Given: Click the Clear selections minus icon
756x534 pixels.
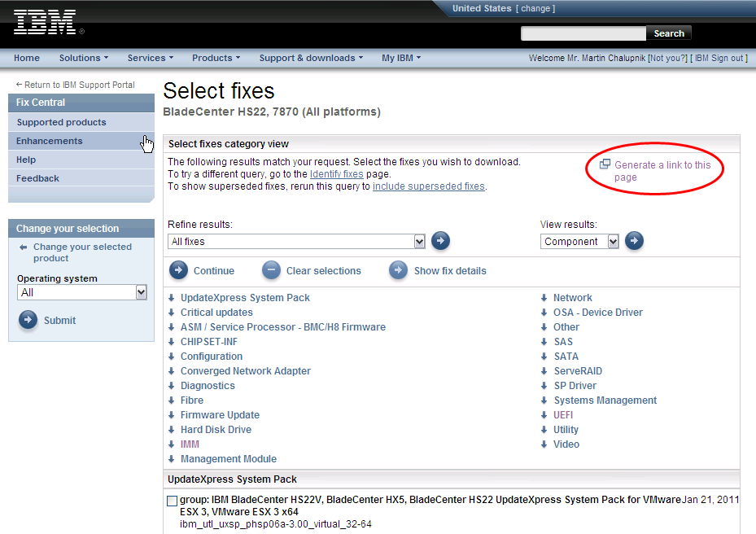Looking at the screenshot, I should 271,270.
